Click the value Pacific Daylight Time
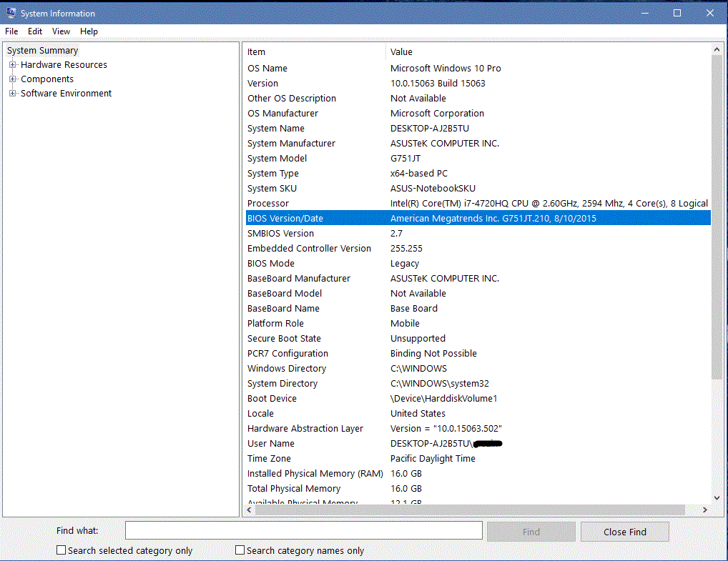 coord(433,459)
